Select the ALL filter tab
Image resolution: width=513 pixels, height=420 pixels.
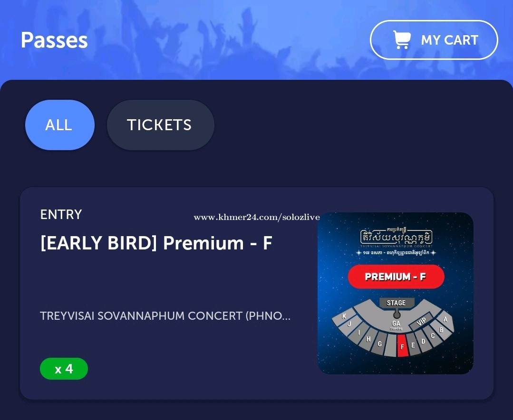point(59,125)
